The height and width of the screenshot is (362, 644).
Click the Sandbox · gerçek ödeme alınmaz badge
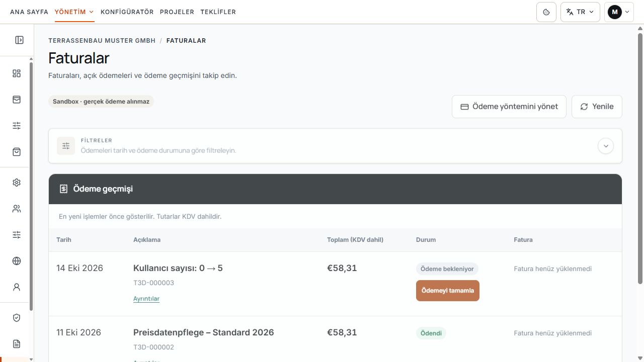[x=101, y=102]
